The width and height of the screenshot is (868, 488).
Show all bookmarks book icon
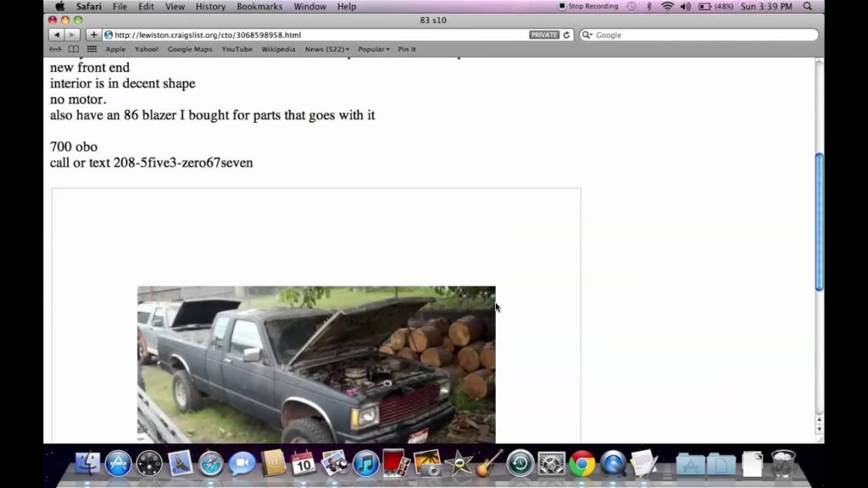[x=74, y=49]
